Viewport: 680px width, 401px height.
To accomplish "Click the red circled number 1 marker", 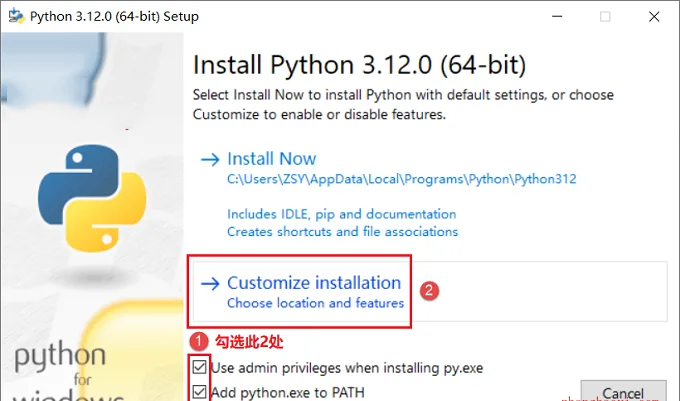I will click(199, 342).
